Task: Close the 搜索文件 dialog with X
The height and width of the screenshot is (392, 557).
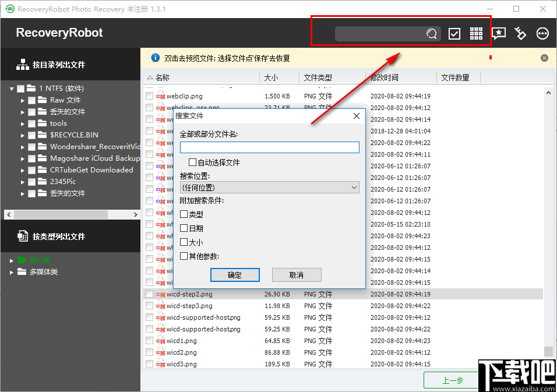Action: pyautogui.click(x=357, y=116)
